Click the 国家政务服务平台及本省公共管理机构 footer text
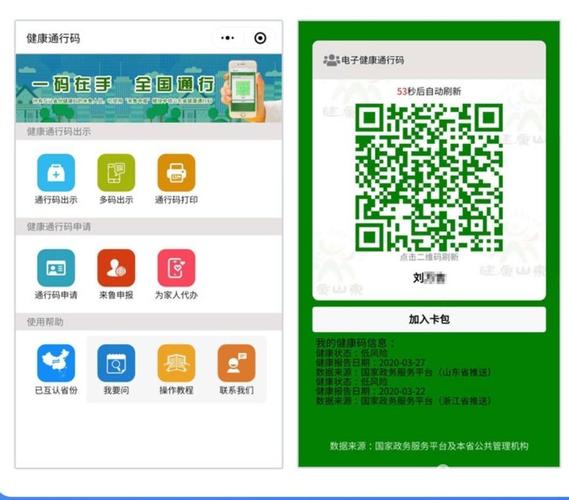The width and height of the screenshot is (569, 500). click(429, 446)
